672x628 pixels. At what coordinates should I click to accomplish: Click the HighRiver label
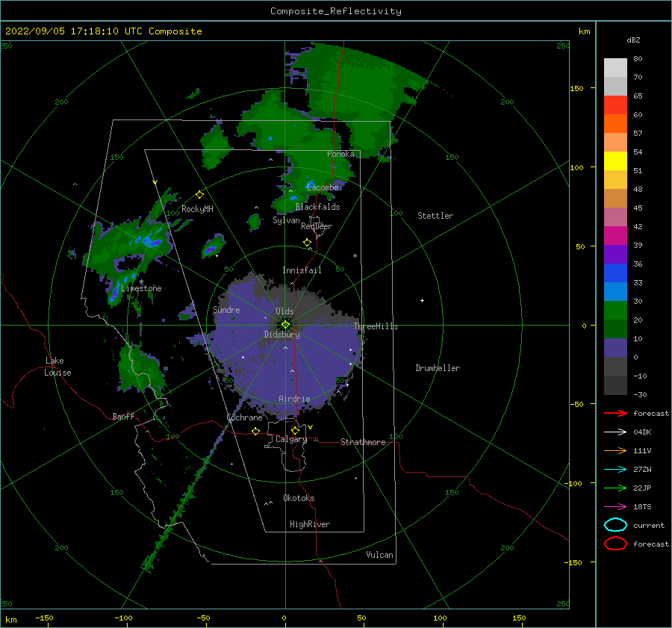[x=310, y=524]
